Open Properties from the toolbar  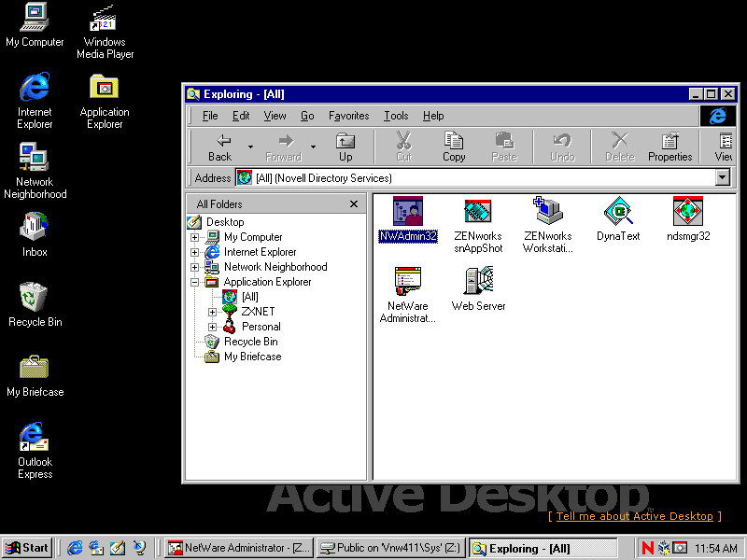pyautogui.click(x=669, y=147)
